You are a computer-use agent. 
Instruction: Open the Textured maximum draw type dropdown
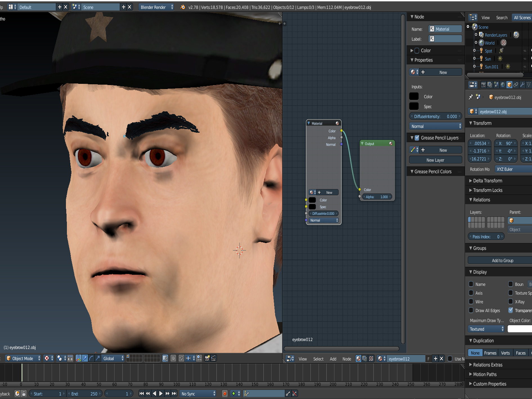(x=486, y=329)
